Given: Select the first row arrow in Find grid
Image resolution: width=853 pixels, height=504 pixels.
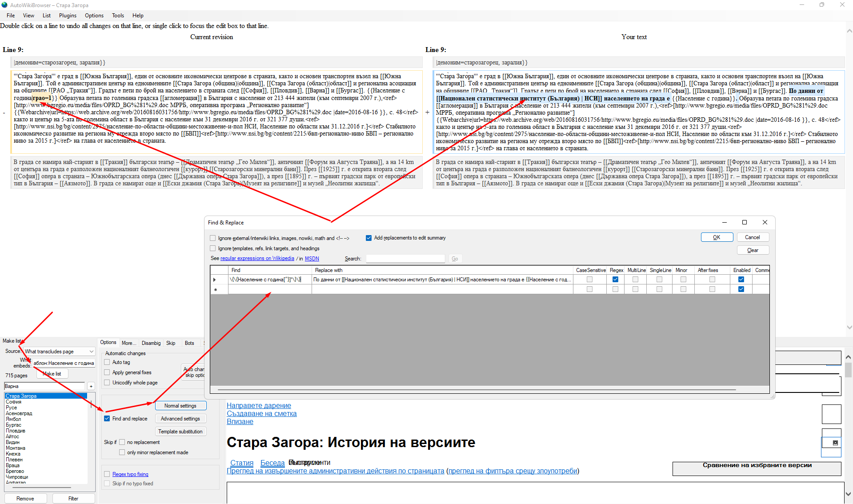Looking at the screenshot, I should tap(215, 280).
